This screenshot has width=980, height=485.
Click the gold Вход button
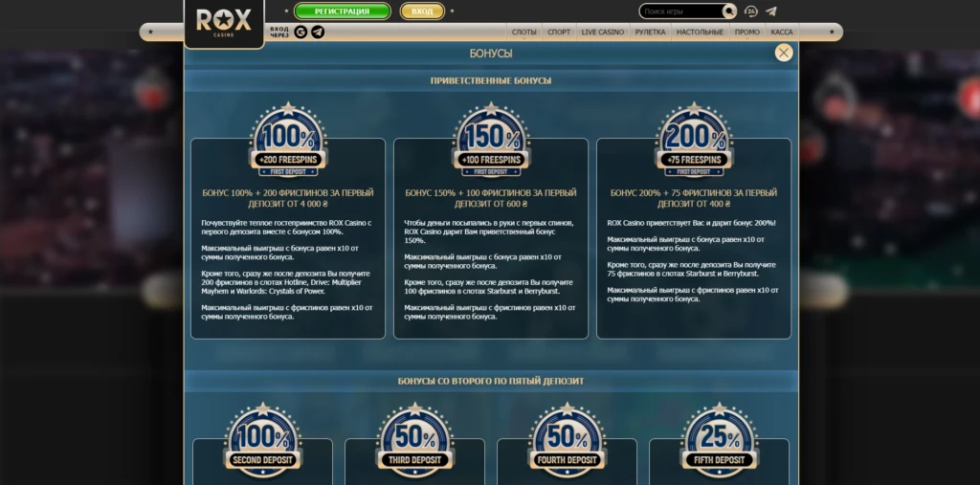click(422, 11)
